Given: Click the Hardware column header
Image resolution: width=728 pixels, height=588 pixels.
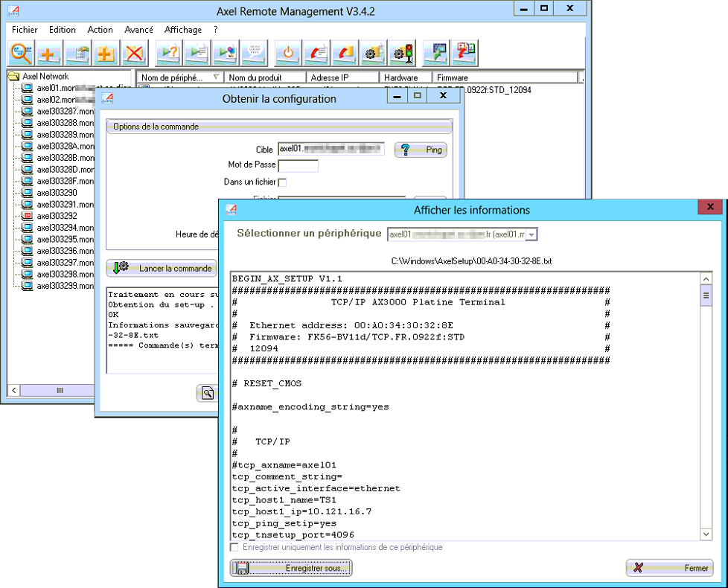Looking at the screenshot, I should pos(406,77).
